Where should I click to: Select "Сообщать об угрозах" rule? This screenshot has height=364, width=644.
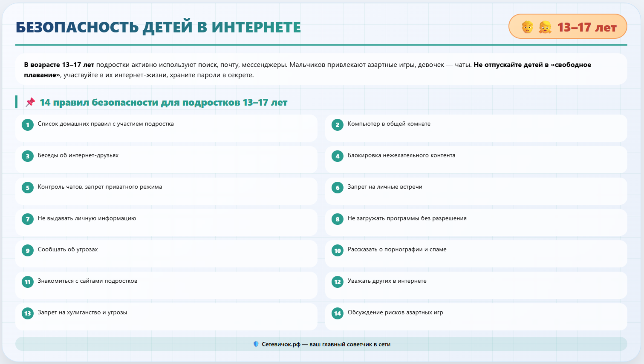(166, 254)
